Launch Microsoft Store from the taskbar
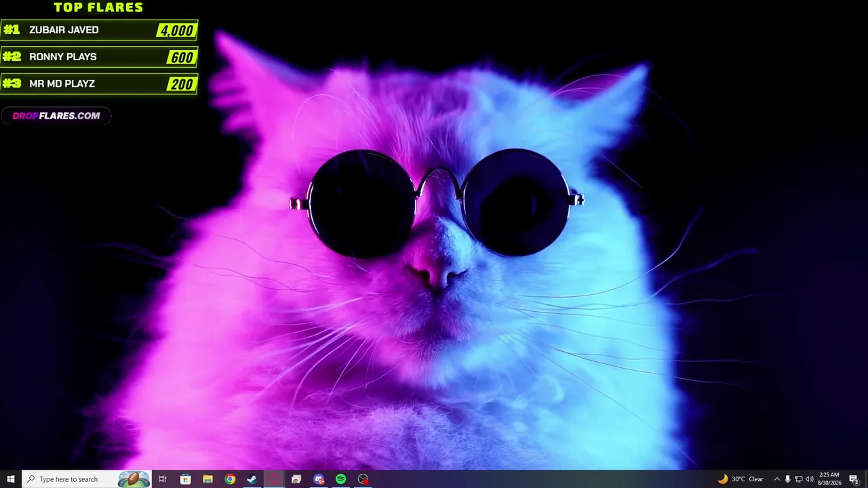Viewport: 868px width, 488px height. (185, 479)
